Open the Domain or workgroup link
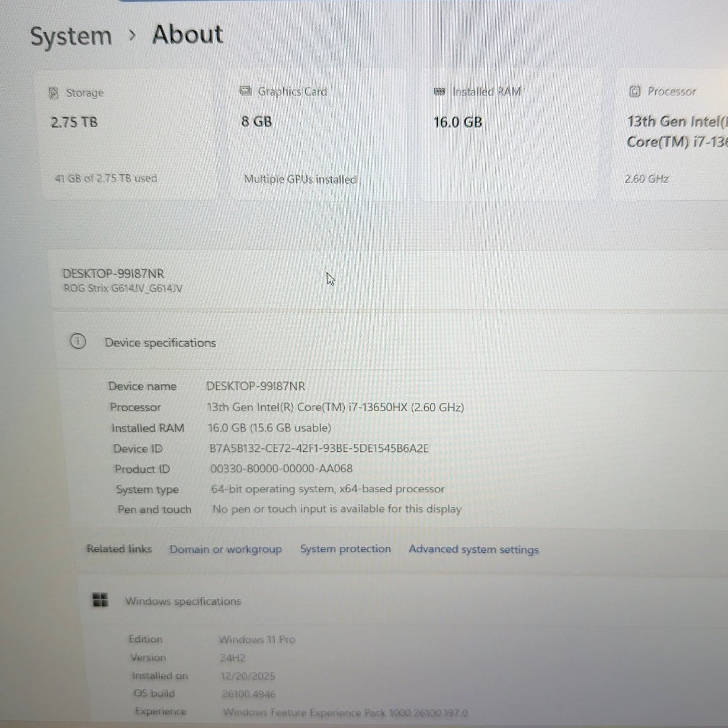 (226, 549)
